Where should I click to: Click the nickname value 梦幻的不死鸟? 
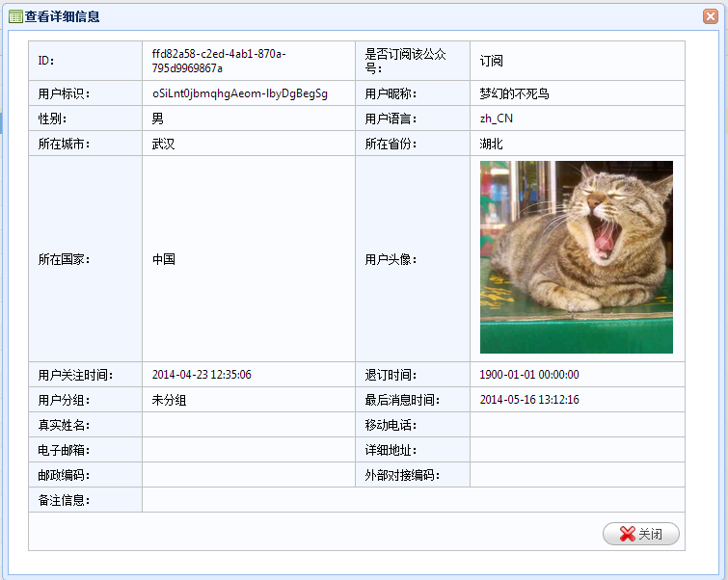[515, 93]
